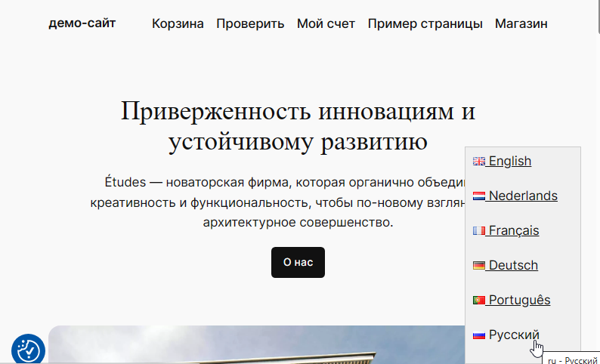Pick Deutsch as the site language
Viewport: 600px width, 364px height.
(513, 265)
